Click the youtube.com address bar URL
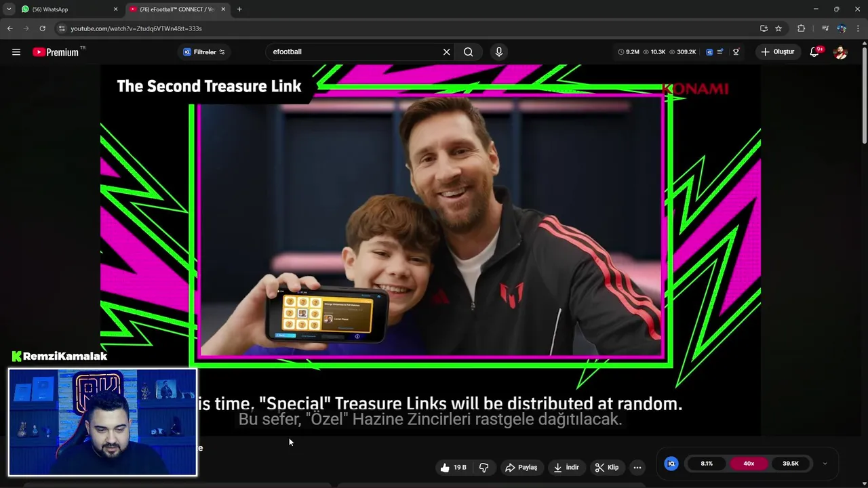Viewport: 868px width, 488px height. point(136,28)
